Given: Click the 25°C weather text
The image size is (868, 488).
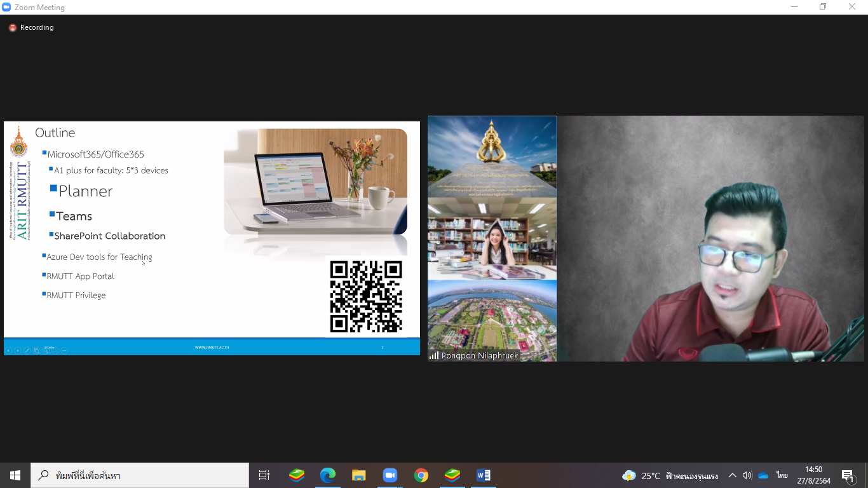Looking at the screenshot, I should [x=651, y=476].
